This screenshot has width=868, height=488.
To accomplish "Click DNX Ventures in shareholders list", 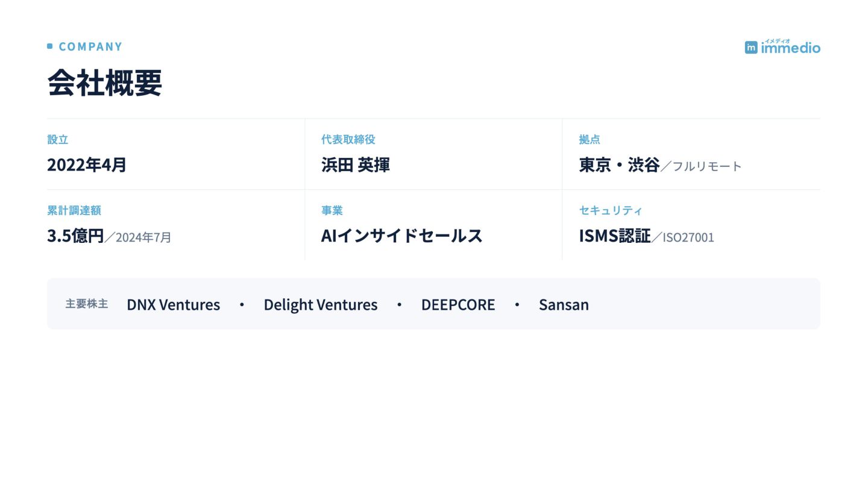I will [x=174, y=304].
